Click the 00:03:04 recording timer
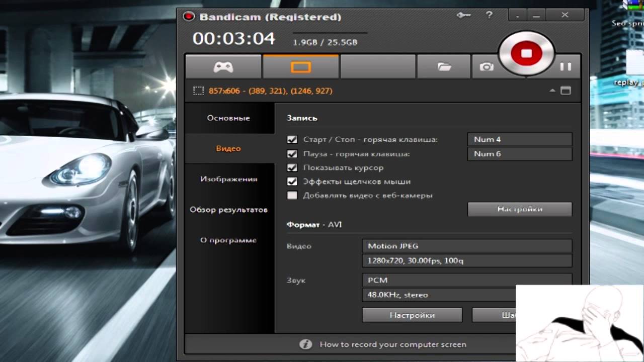 click(234, 39)
